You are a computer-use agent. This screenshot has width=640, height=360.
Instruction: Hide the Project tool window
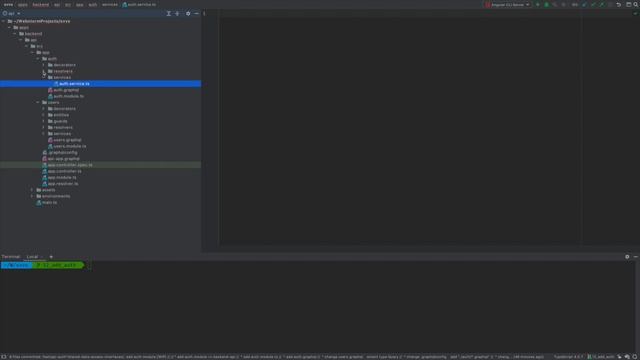pos(196,13)
